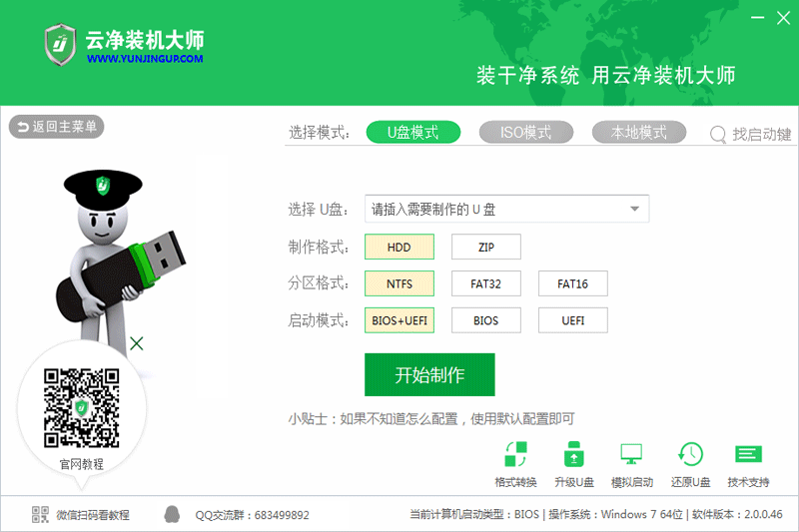Click the 还原U盘 restore USB icon
This screenshot has width=799, height=532.
click(690, 454)
